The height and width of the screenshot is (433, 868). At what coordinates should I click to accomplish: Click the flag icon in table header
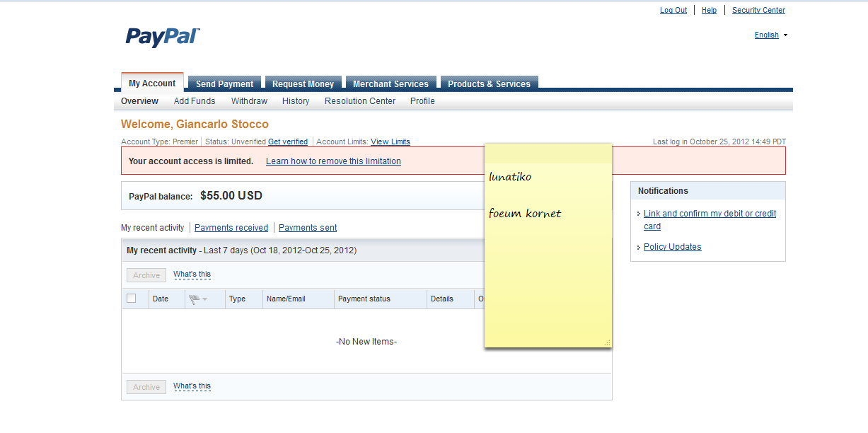point(194,299)
